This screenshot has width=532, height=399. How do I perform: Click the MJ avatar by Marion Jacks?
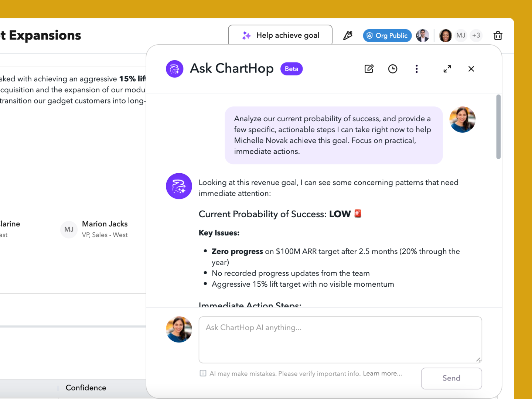coord(69,229)
